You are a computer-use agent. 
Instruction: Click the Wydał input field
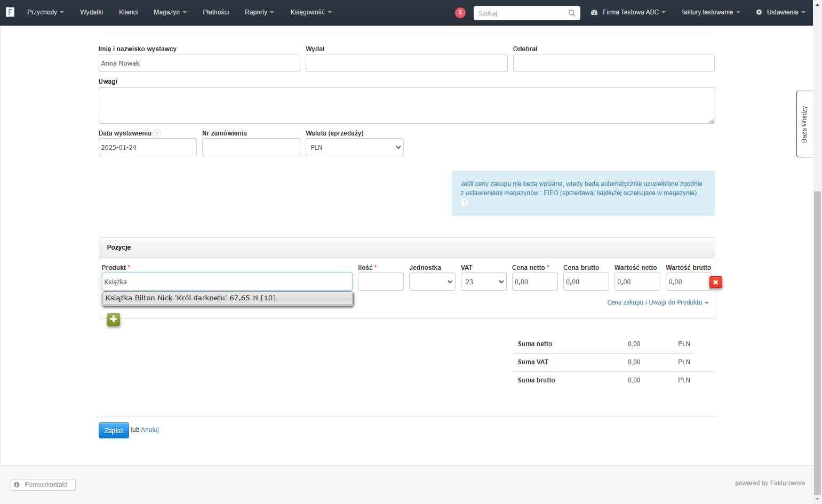click(x=406, y=63)
